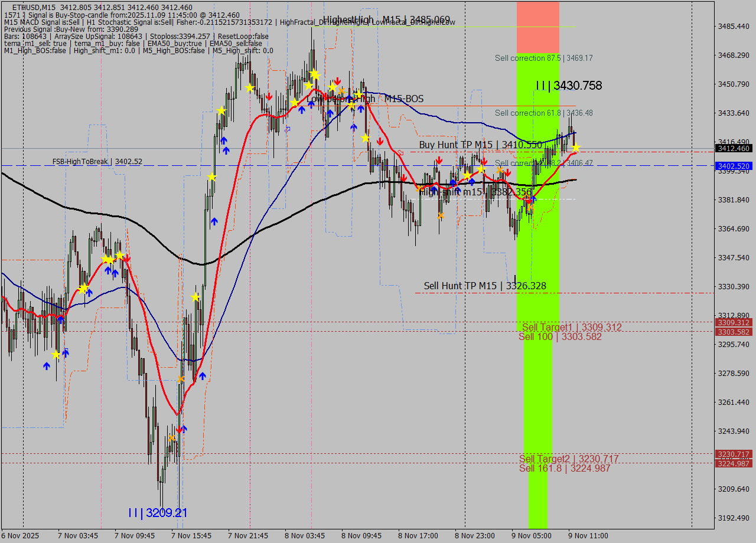
Task: Select the salmon red zone rectangle at top
Action: tap(537, 27)
